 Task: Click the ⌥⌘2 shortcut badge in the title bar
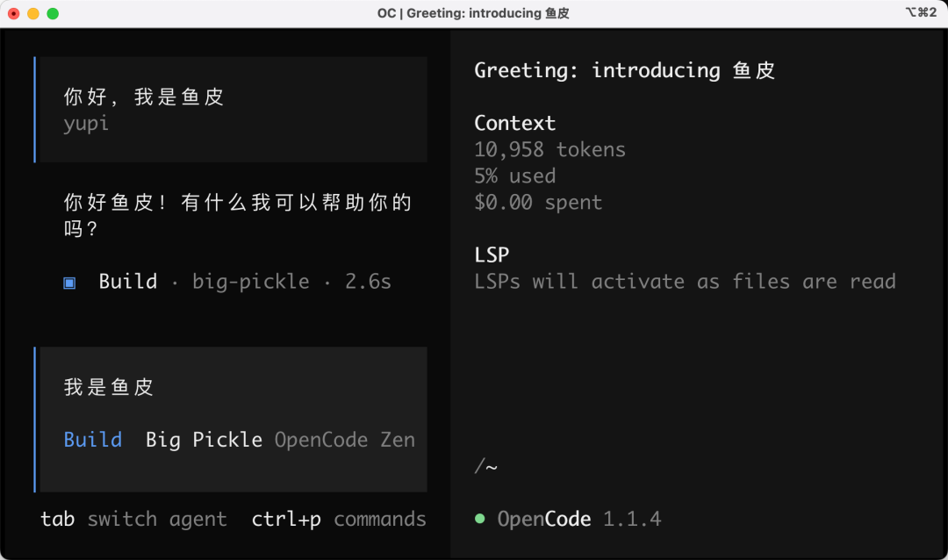[921, 13]
